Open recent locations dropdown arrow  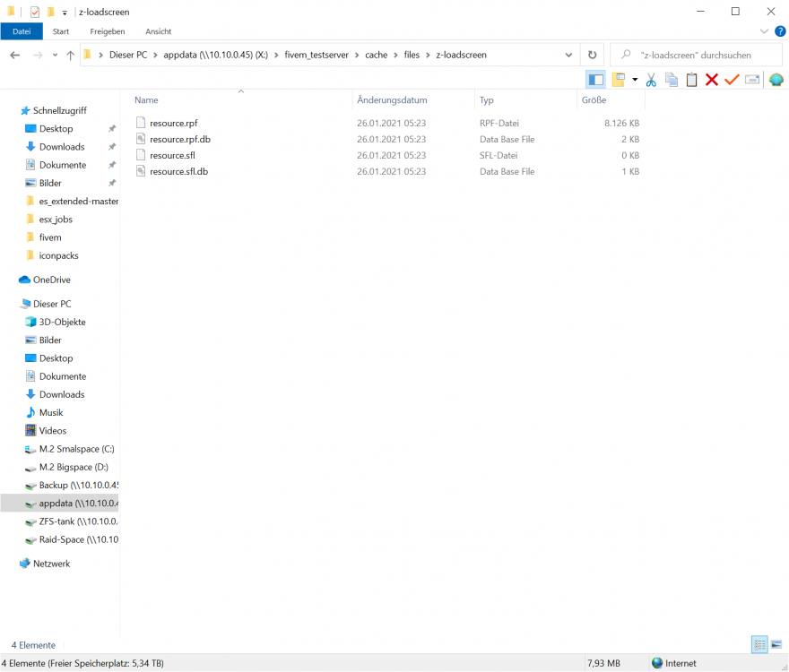(55, 55)
